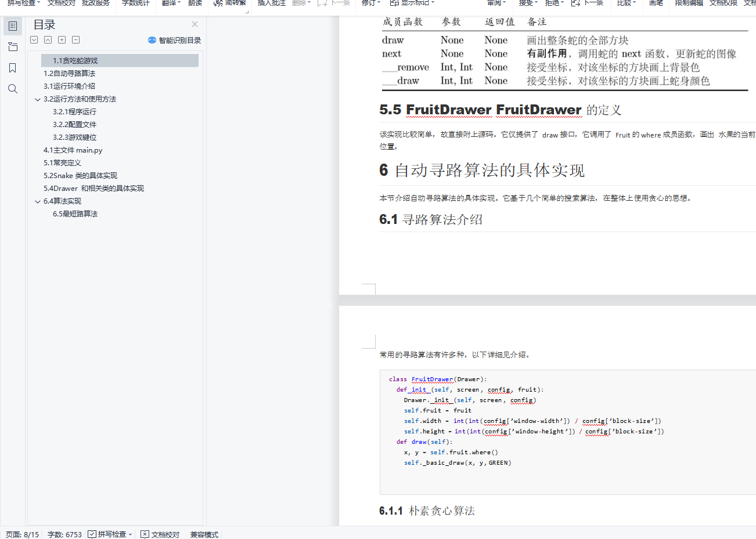This screenshot has height=539, width=756.
Task: Toggle 拼写检查 in the status bar
Action: [107, 534]
